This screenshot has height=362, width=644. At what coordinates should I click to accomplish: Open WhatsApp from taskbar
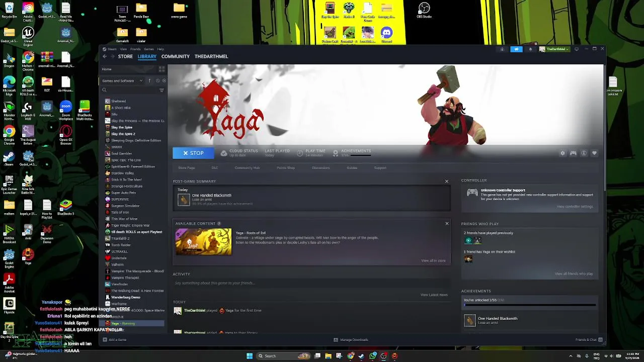pyautogui.click(x=373, y=356)
